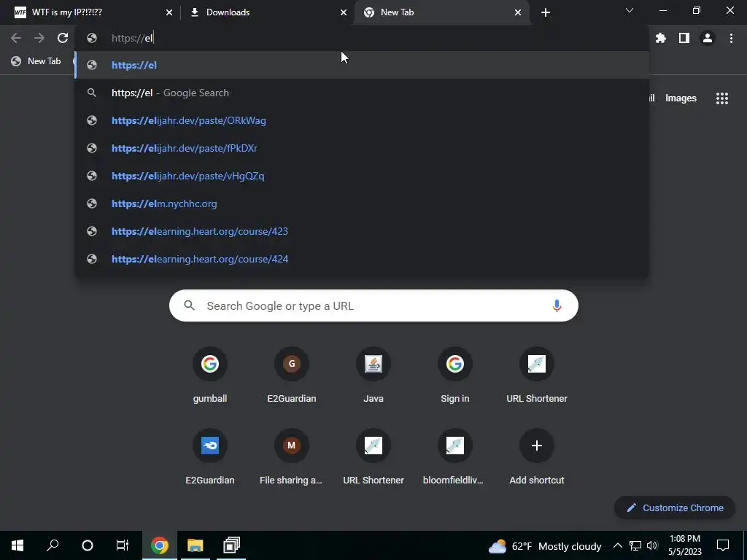Click the address bar text field

(x=362, y=38)
